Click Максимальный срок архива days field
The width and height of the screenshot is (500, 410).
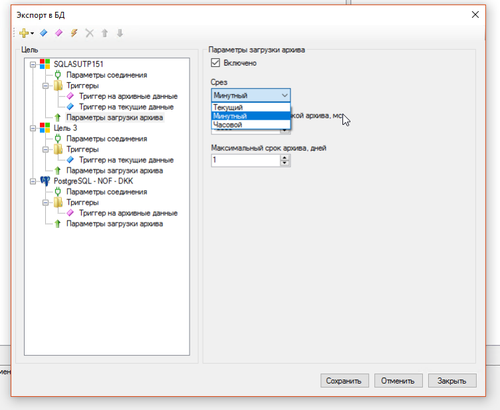pyautogui.click(x=246, y=160)
